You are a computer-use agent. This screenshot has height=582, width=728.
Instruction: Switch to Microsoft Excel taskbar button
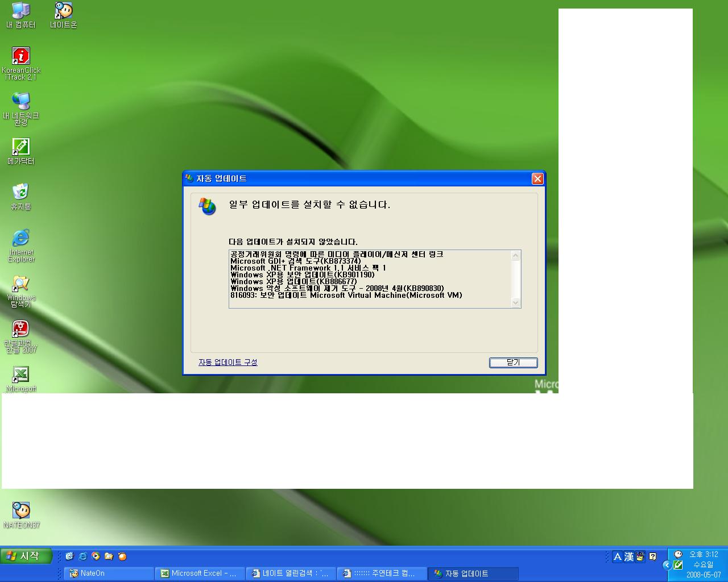(200, 573)
